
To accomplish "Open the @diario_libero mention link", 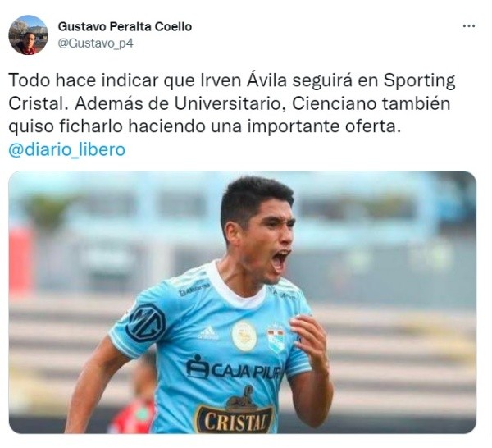I will point(67,149).
